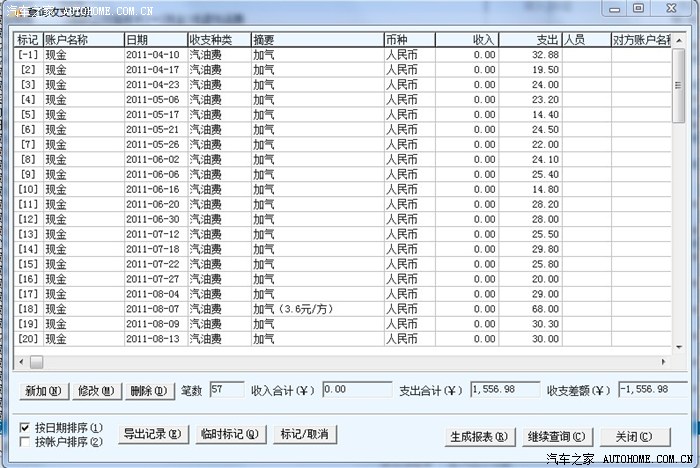Sort by the 日期 column header
This screenshot has width=700, height=468.
pos(155,39)
